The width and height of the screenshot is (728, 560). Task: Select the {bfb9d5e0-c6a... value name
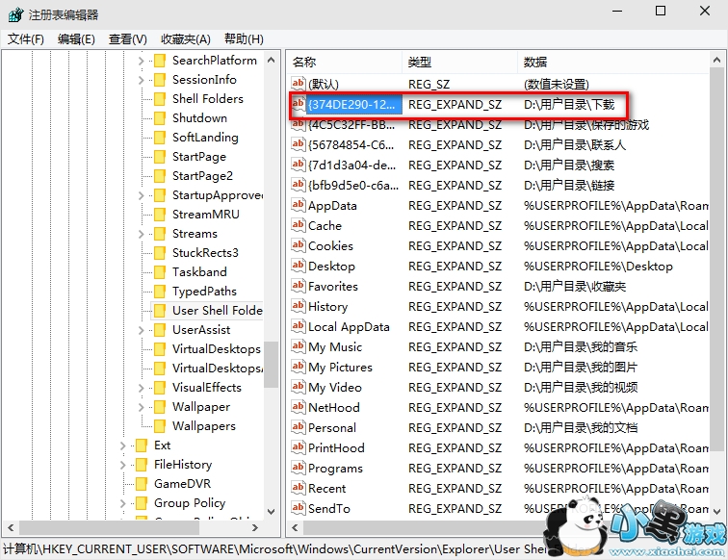pyautogui.click(x=353, y=186)
